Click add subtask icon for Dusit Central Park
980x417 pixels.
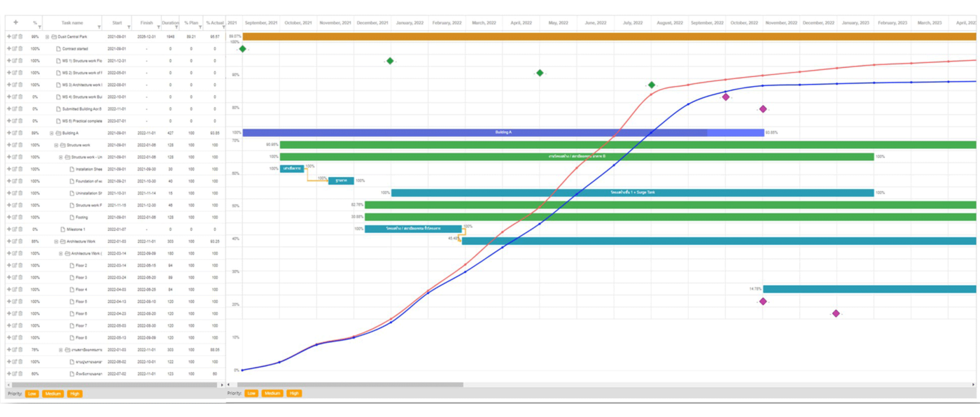pos(9,36)
